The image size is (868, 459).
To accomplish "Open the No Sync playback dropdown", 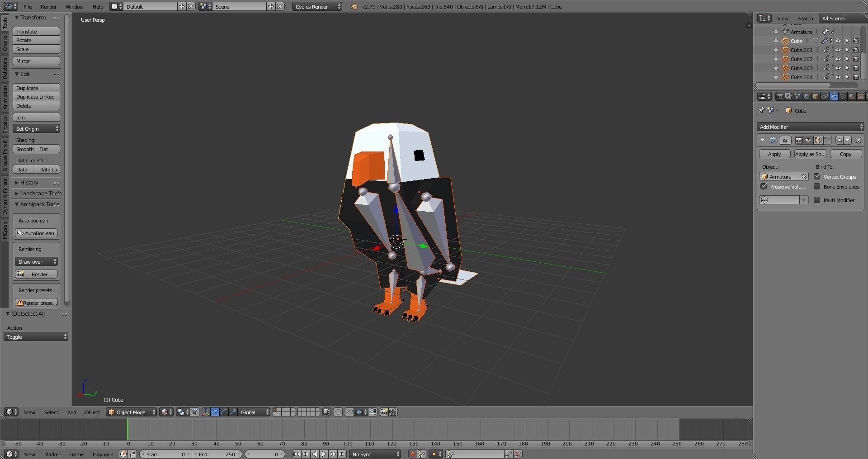I will 375,454.
